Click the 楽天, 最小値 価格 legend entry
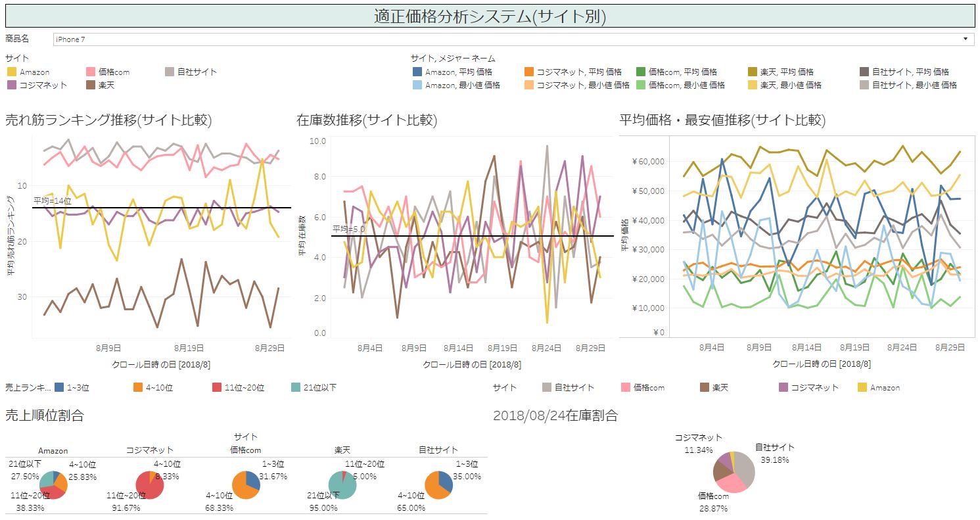 785,85
